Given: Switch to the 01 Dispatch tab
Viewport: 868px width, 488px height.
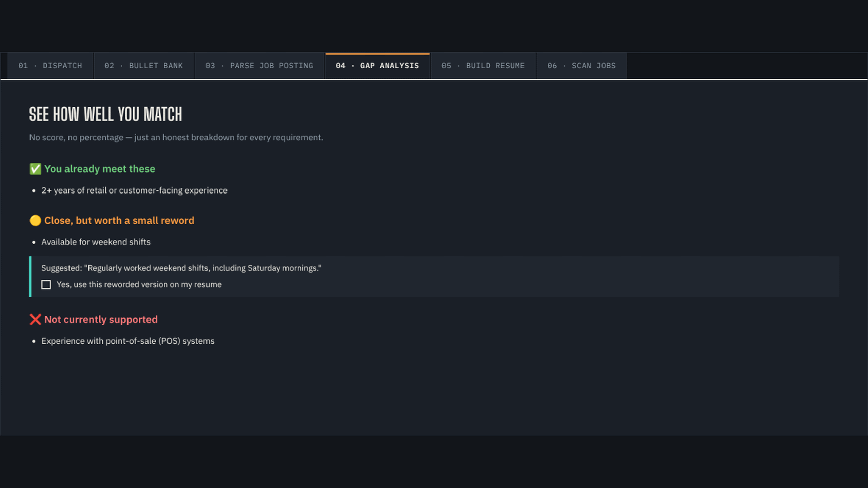Looking at the screenshot, I should [50, 66].
